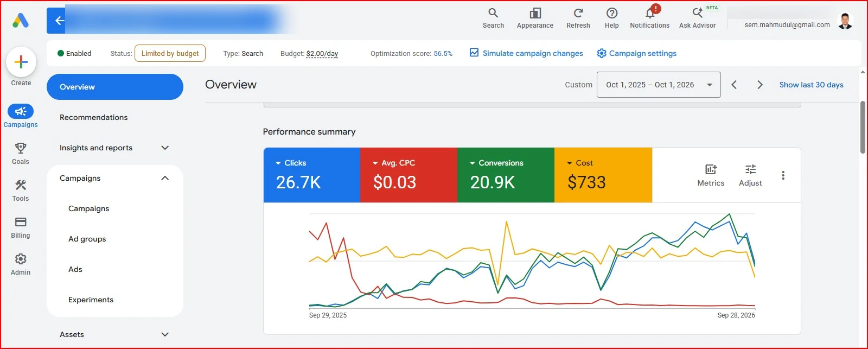Click the yellow Cost scorecard value
This screenshot has width=868, height=349.
(586, 182)
